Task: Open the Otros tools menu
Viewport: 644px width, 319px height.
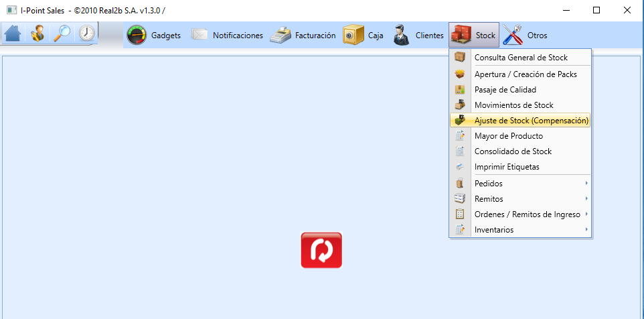Action: click(526, 36)
